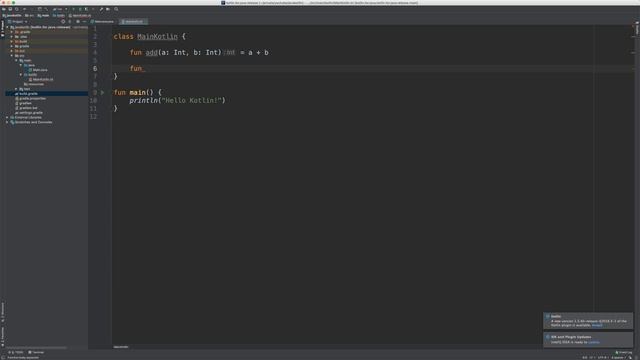This screenshot has height=360, width=640.
Task: Click the Save All toolbar icon
Action: coord(10,9)
